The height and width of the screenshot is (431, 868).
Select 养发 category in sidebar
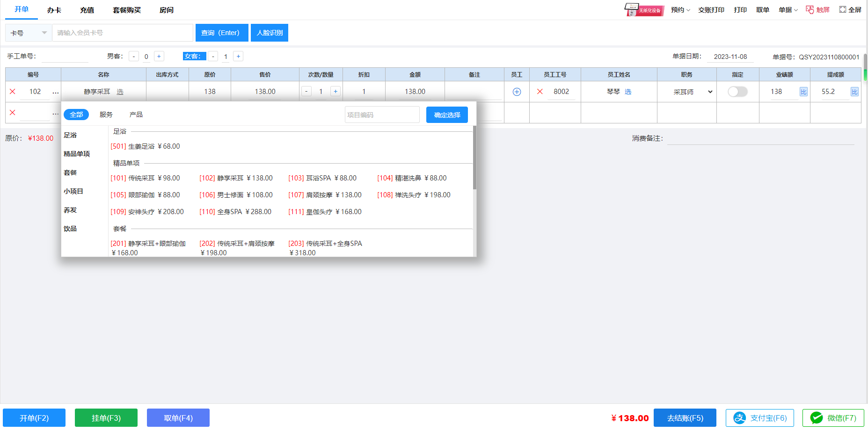70,210
